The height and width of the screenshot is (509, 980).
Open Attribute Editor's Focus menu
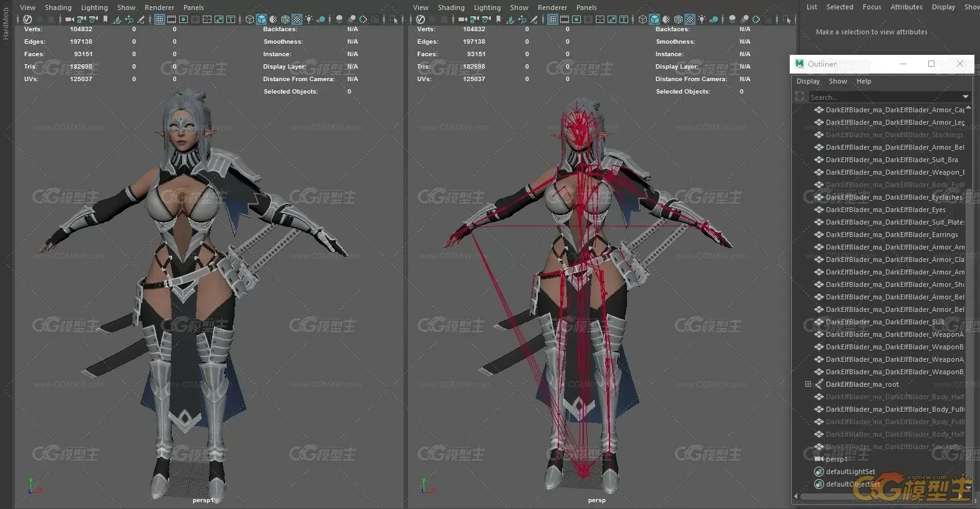[872, 7]
